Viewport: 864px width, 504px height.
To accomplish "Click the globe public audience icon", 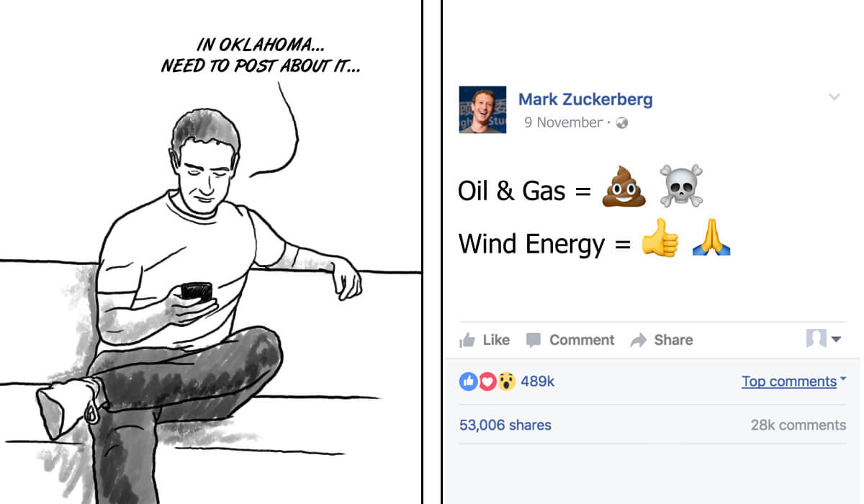I will [622, 123].
